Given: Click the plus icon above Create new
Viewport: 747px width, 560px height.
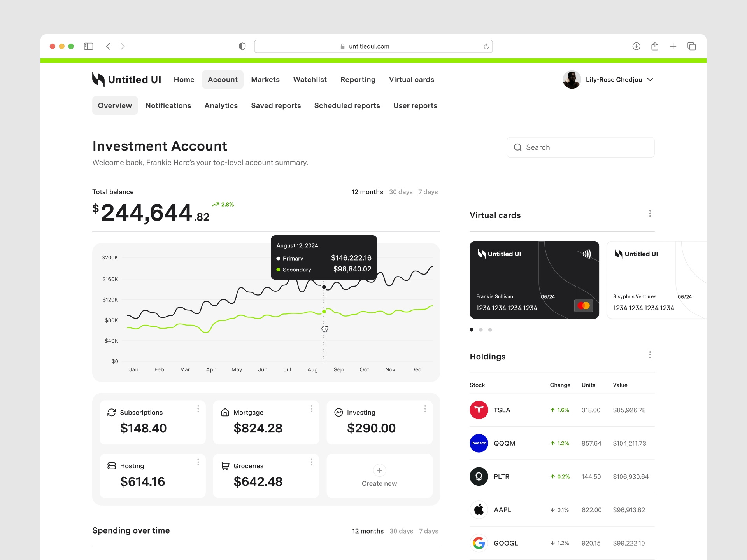Looking at the screenshot, I should tap(379, 470).
